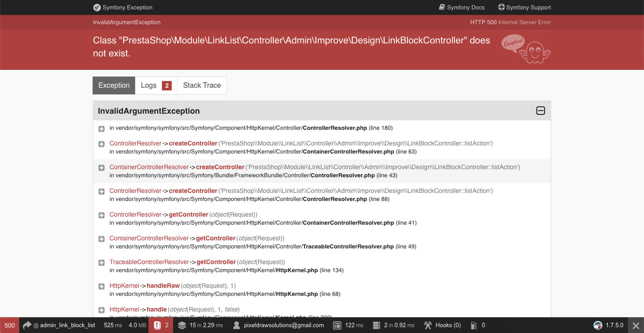Expand trace row ContainerControllerResolver.php line 41
Image resolution: width=644 pixels, height=333 pixels.
(x=102, y=215)
